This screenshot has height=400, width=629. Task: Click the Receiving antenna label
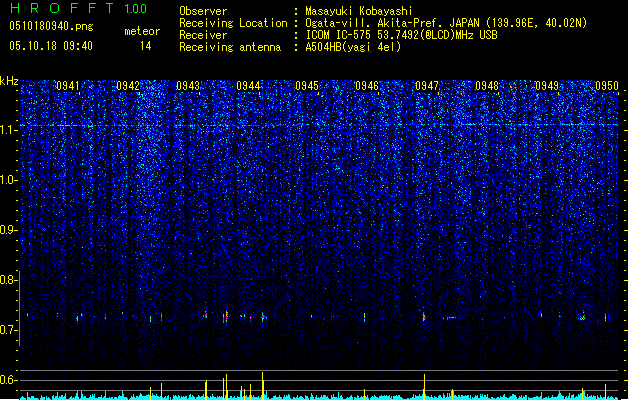coord(230,47)
